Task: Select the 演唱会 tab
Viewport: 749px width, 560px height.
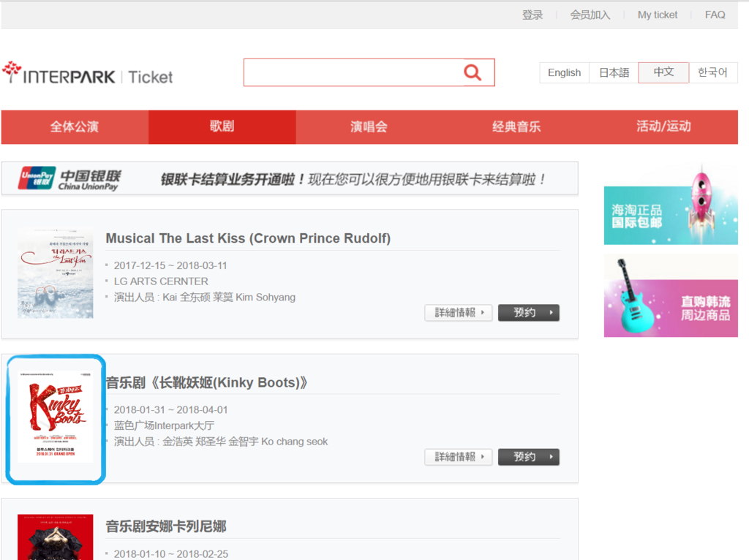Action: [x=369, y=127]
